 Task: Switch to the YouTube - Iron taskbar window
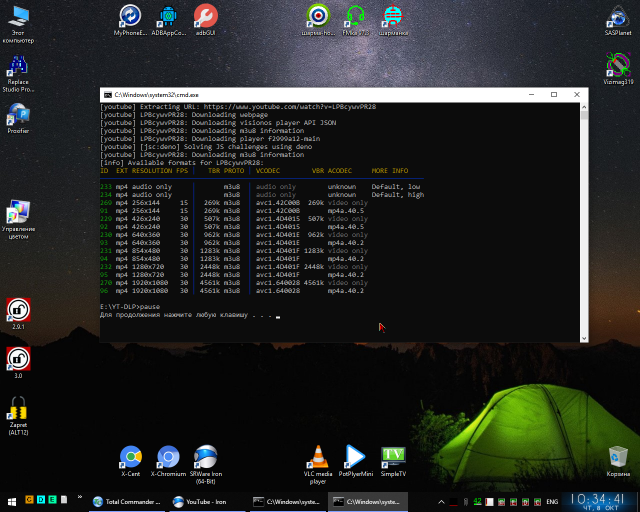[206, 502]
